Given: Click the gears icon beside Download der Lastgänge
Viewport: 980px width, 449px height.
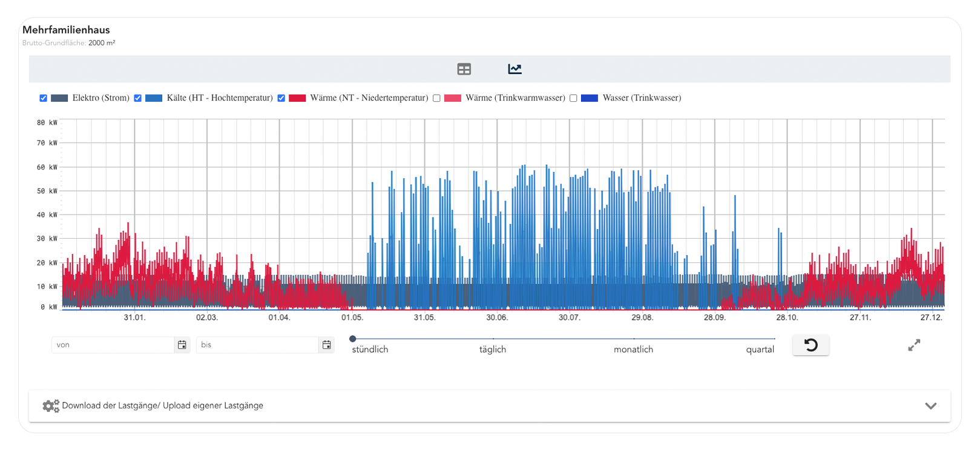Looking at the screenshot, I should (51, 406).
